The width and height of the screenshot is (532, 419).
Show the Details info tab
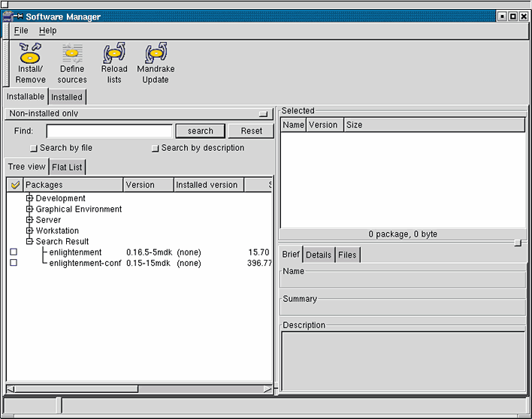pyautogui.click(x=319, y=255)
